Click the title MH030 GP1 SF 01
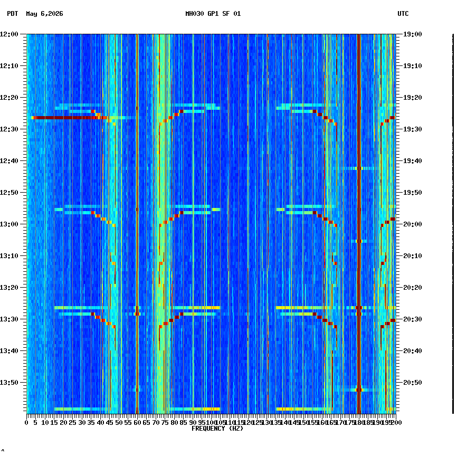 213,14
